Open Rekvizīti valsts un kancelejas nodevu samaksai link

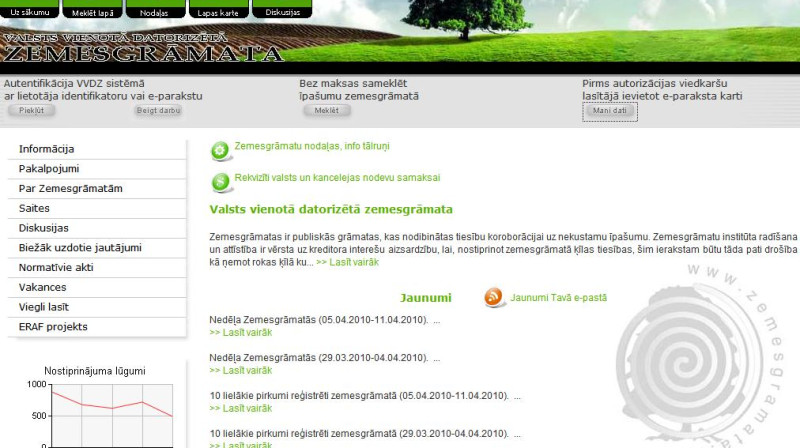[337, 178]
